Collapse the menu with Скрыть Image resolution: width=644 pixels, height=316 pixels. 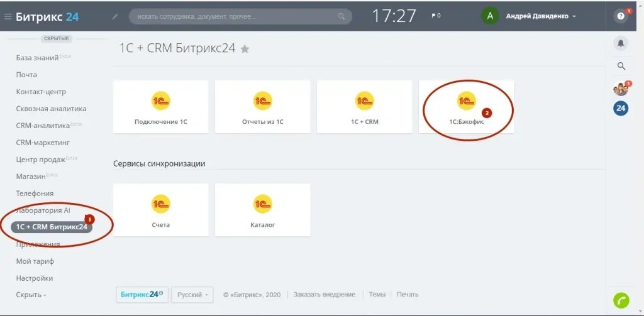click(31, 295)
